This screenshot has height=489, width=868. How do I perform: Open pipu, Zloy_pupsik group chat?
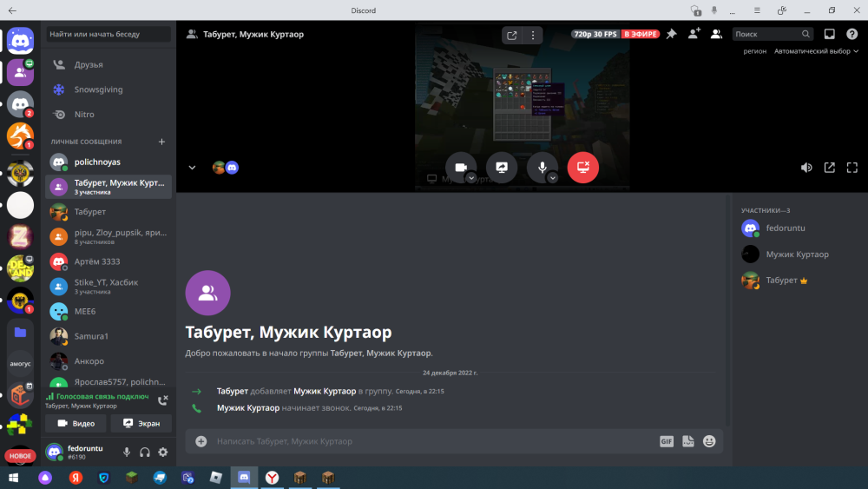[x=108, y=236]
